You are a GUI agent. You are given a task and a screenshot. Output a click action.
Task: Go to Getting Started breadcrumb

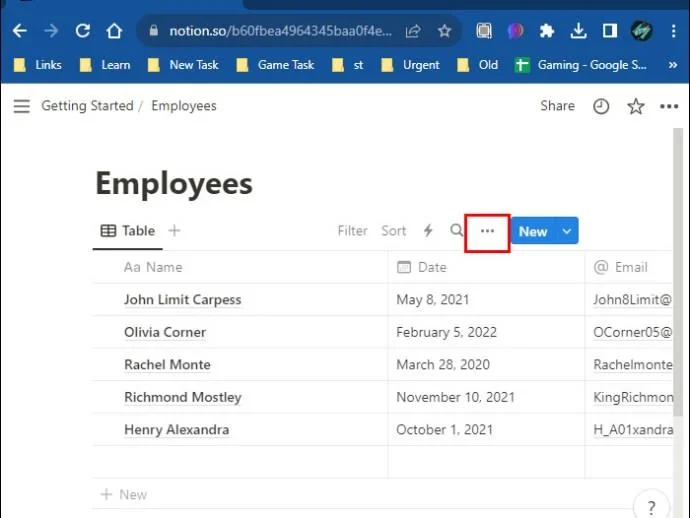[87, 106]
